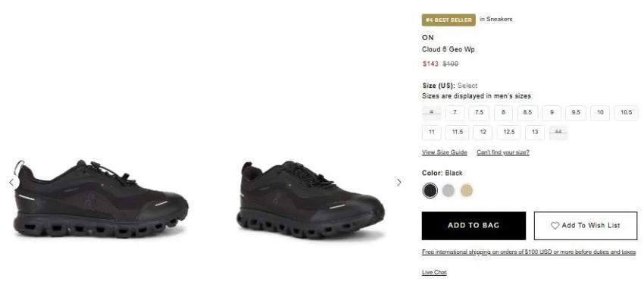Select size 10.5
The width and height of the screenshot is (644, 291).
point(627,113)
